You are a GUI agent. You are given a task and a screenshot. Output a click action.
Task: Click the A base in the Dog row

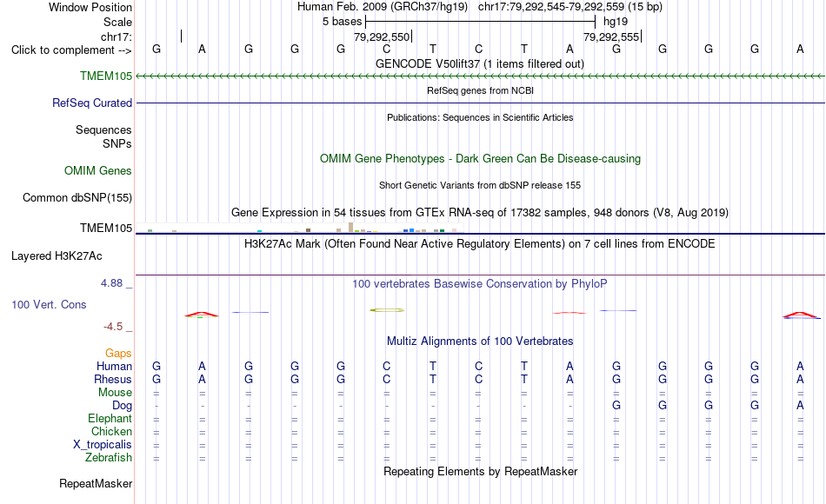[800, 406]
